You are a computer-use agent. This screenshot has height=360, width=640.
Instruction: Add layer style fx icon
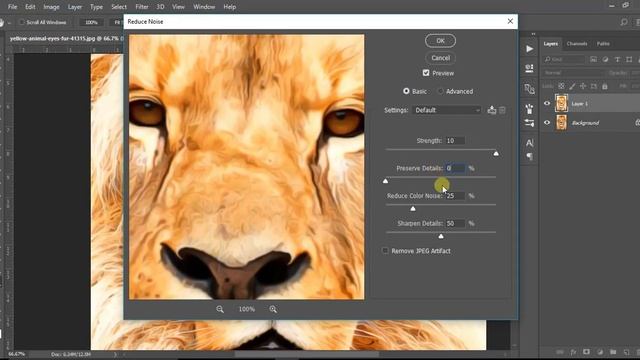point(573,352)
